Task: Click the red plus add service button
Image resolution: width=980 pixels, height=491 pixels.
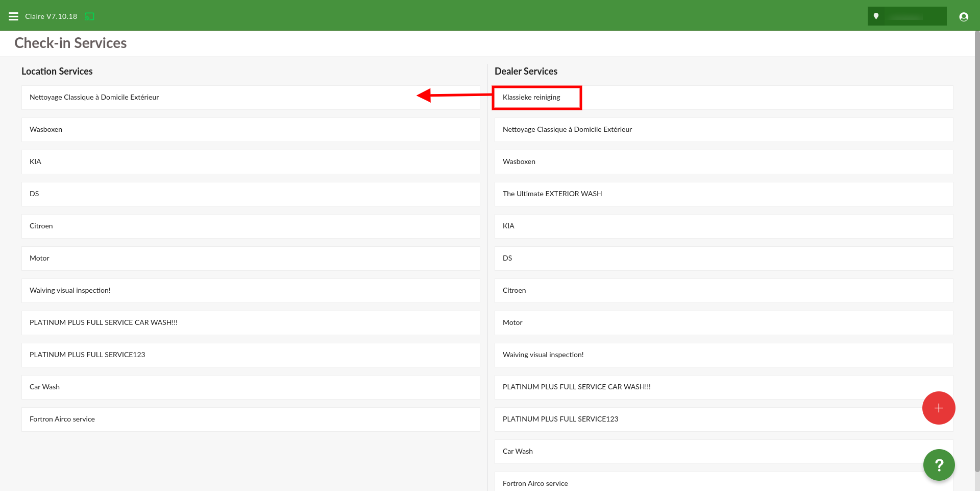Action: (939, 408)
